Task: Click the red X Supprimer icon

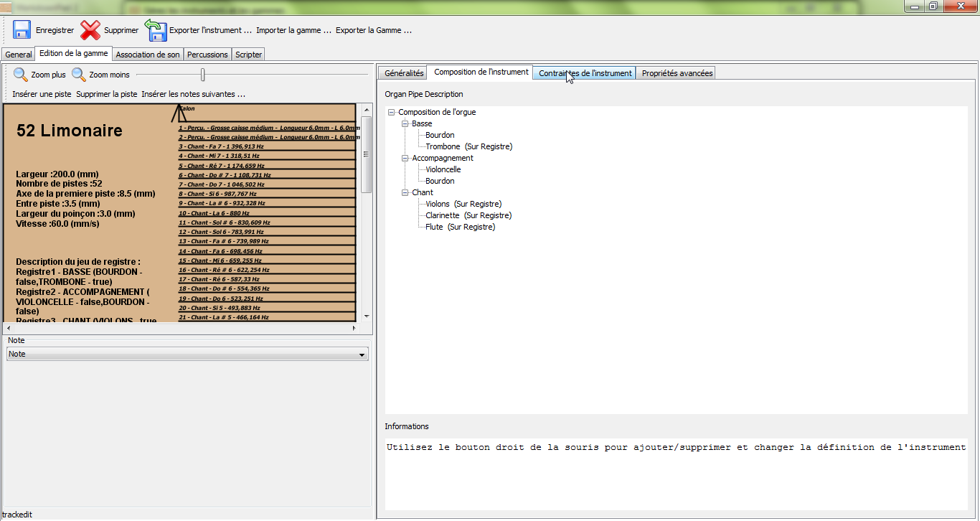Action: (90, 30)
